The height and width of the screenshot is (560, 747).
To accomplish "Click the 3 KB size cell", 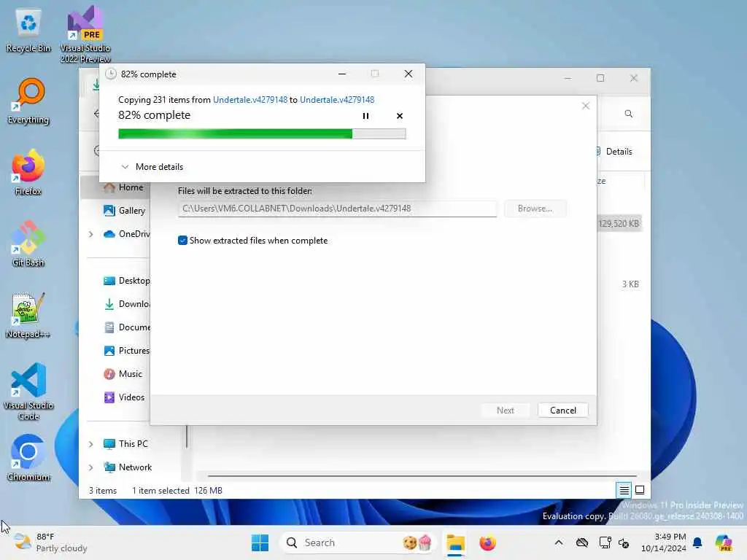I will (x=630, y=284).
